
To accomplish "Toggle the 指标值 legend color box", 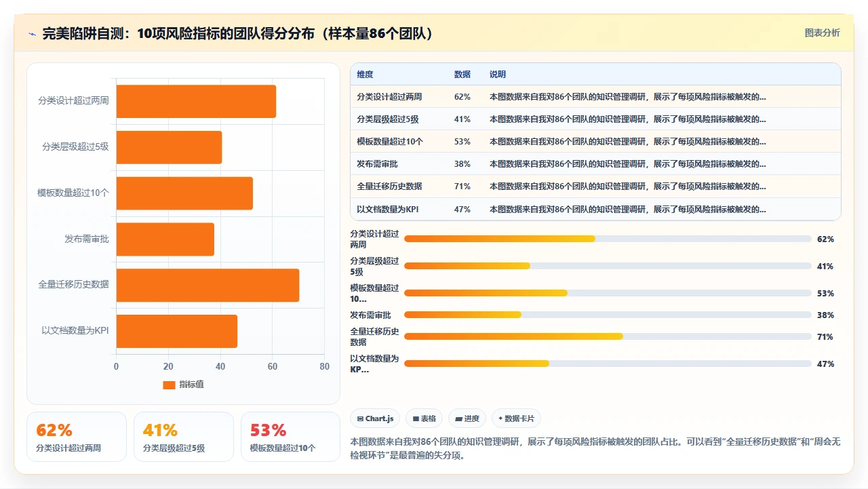I will tap(169, 385).
